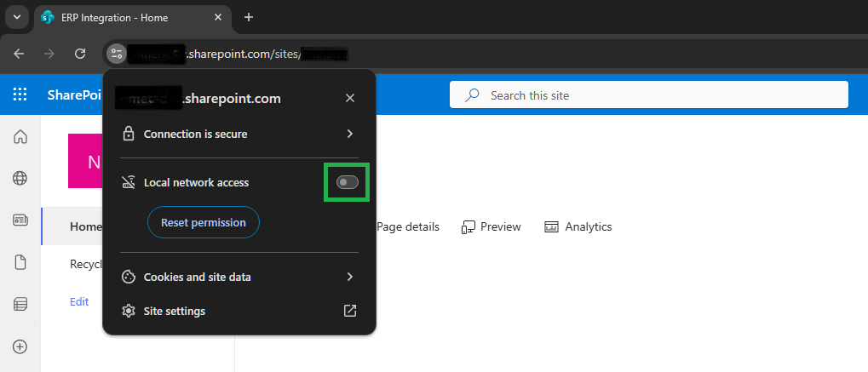The image size is (868, 372).
Task: Expand the Connection is secure chevron
Action: click(x=350, y=134)
